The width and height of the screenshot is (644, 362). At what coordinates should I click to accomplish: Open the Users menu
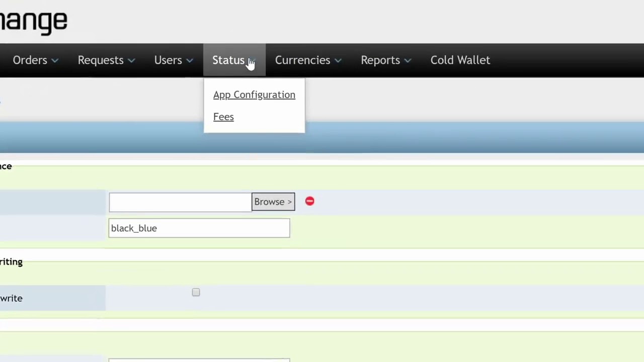(174, 60)
